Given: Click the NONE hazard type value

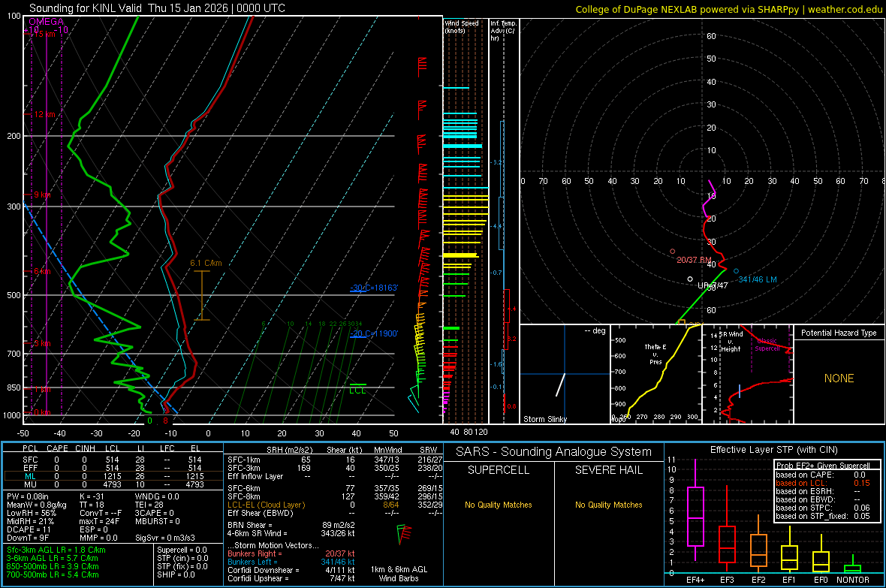Looking at the screenshot, I should 839,378.
